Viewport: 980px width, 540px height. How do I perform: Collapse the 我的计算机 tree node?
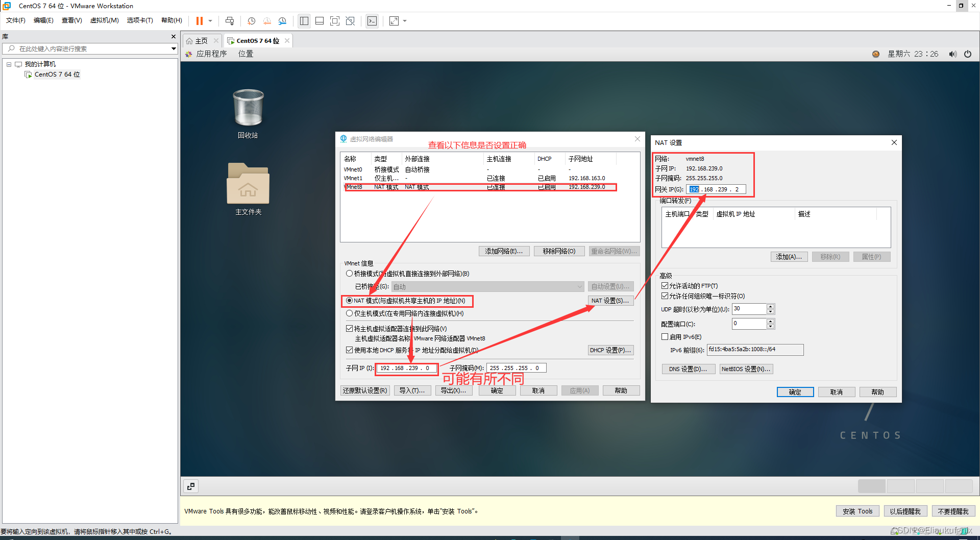[x=9, y=64]
